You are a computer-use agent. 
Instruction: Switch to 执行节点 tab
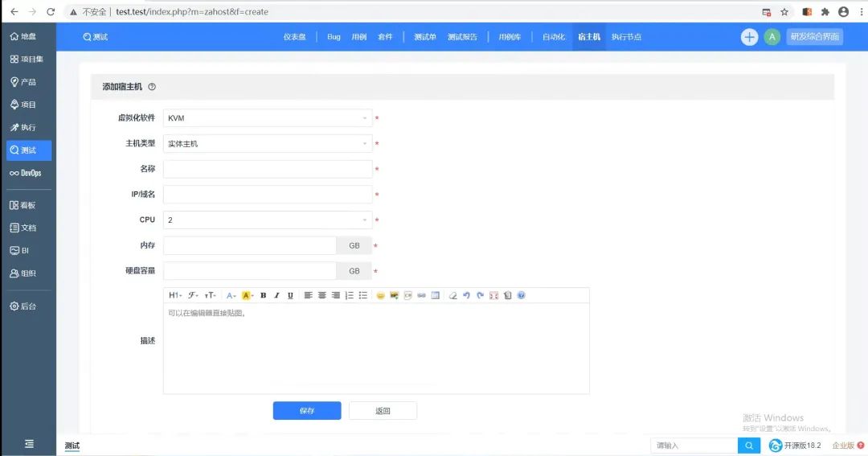pos(626,37)
